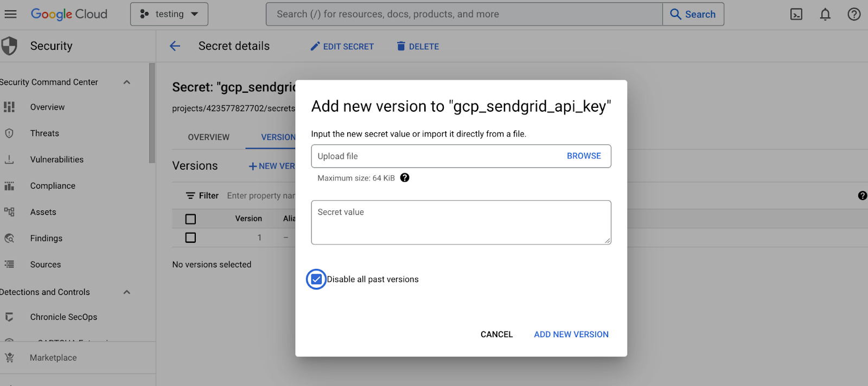Collapse the Detections and Controls section
The width and height of the screenshot is (868, 386).
point(127,292)
